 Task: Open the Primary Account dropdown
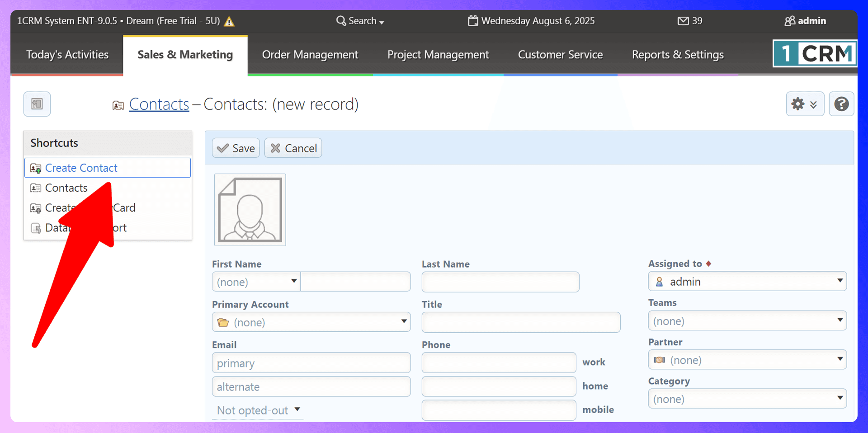click(x=311, y=322)
